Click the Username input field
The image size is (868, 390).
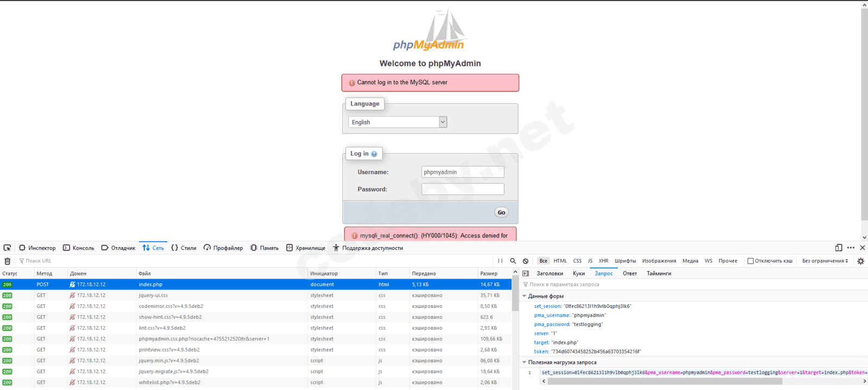(x=463, y=172)
